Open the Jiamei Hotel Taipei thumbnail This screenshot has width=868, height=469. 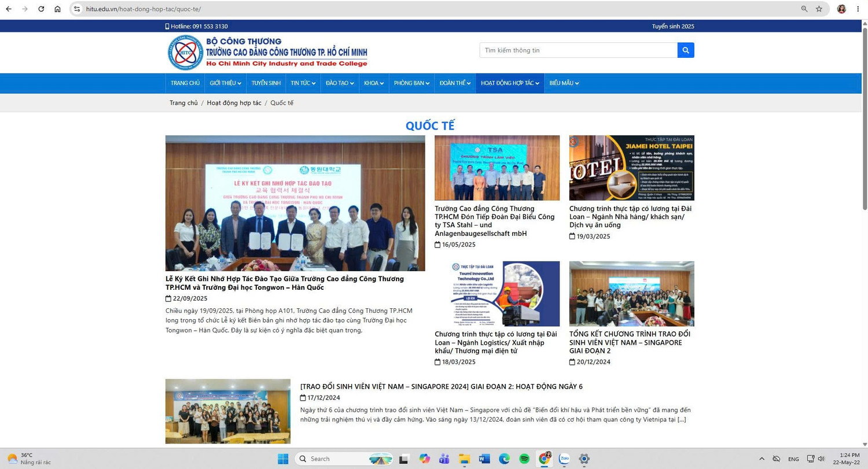point(632,168)
